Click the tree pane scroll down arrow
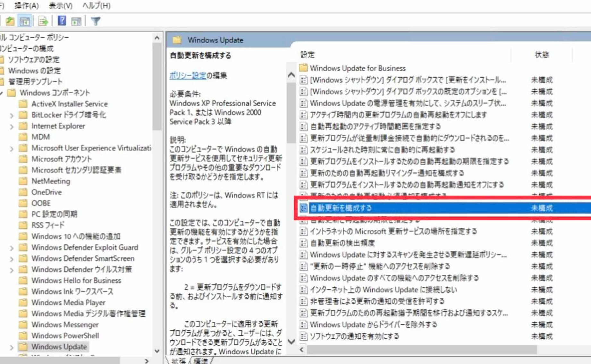Image resolution: width=591 pixels, height=364 pixels. [x=157, y=351]
